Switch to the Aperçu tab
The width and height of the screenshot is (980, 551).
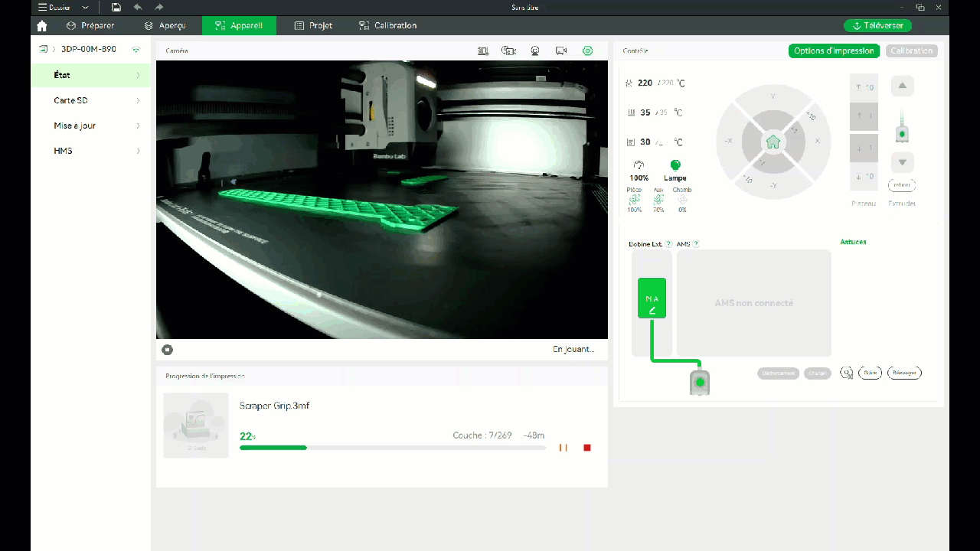pos(165,25)
